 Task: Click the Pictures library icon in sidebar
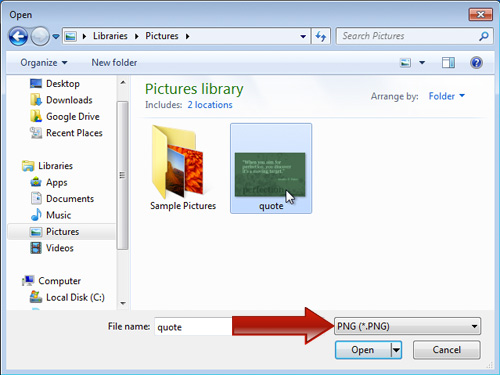point(36,232)
